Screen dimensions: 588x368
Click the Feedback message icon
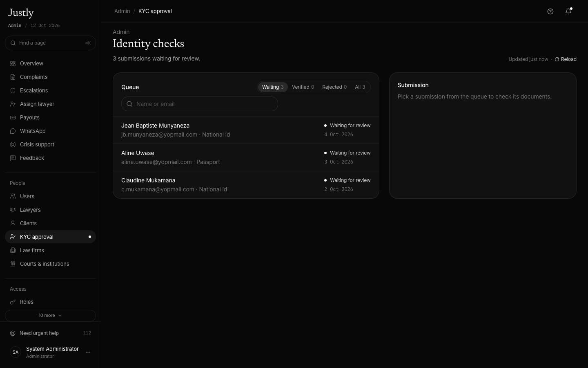pyautogui.click(x=13, y=158)
